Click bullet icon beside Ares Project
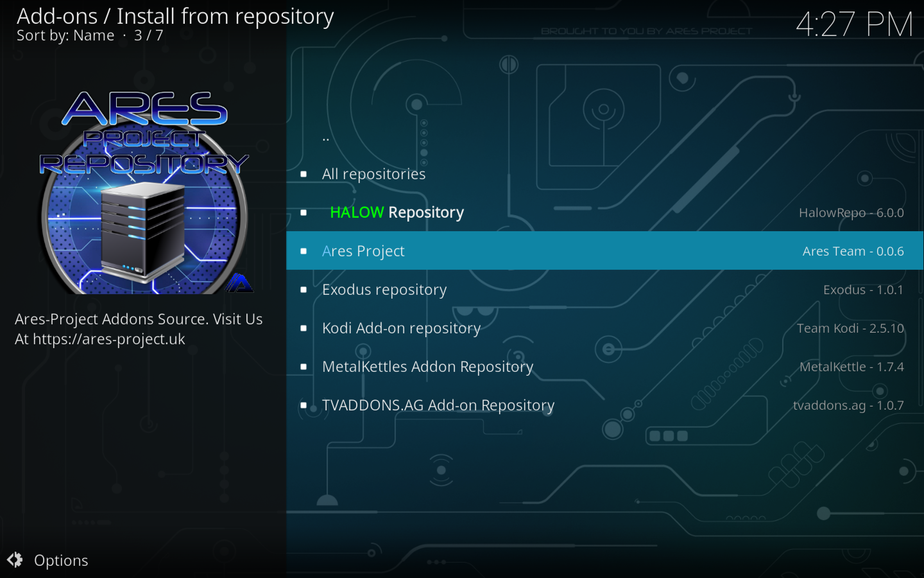This screenshot has height=578, width=924. point(304,251)
